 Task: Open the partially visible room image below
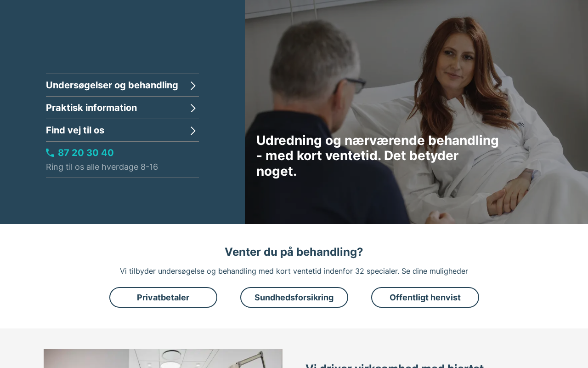point(163,359)
